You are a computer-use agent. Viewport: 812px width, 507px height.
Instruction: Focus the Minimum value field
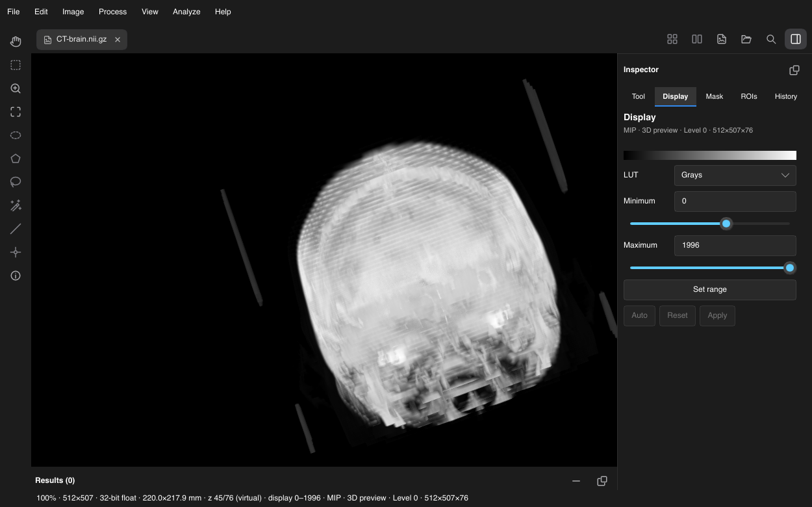[x=735, y=201]
